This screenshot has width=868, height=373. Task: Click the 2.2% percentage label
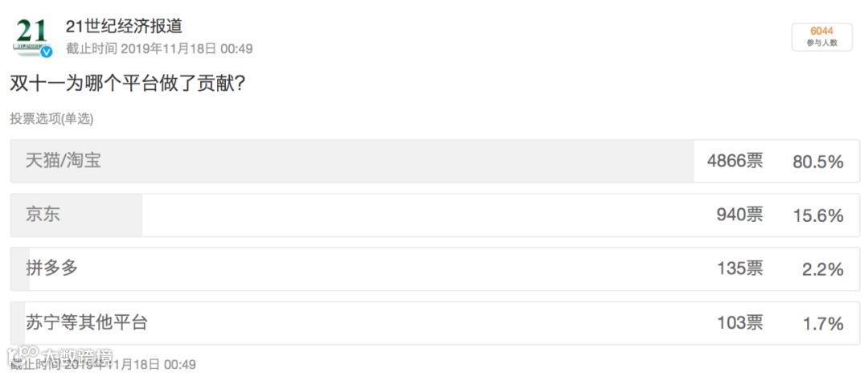(823, 269)
